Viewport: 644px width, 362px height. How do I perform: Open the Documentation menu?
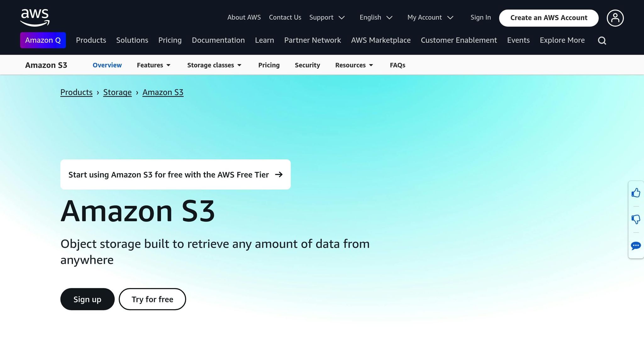[218, 40]
